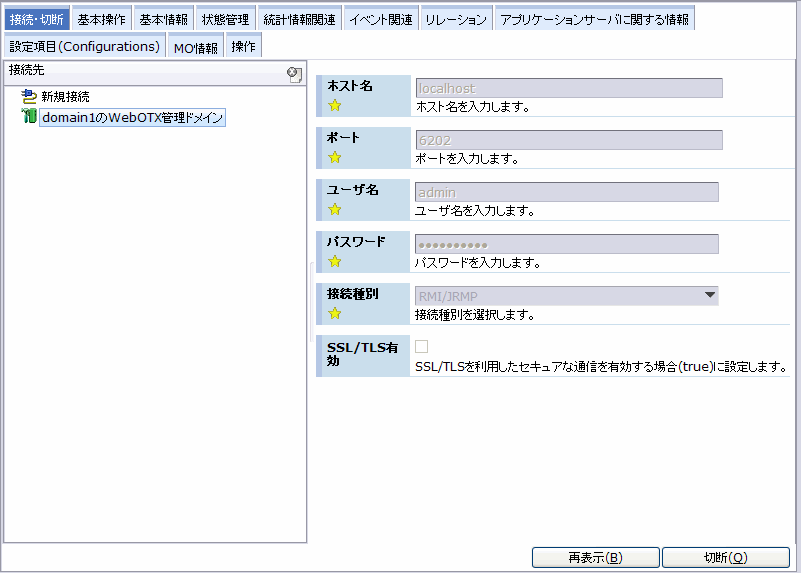
Task: Click the icon in 接続先 panel header
Action: pos(294,73)
